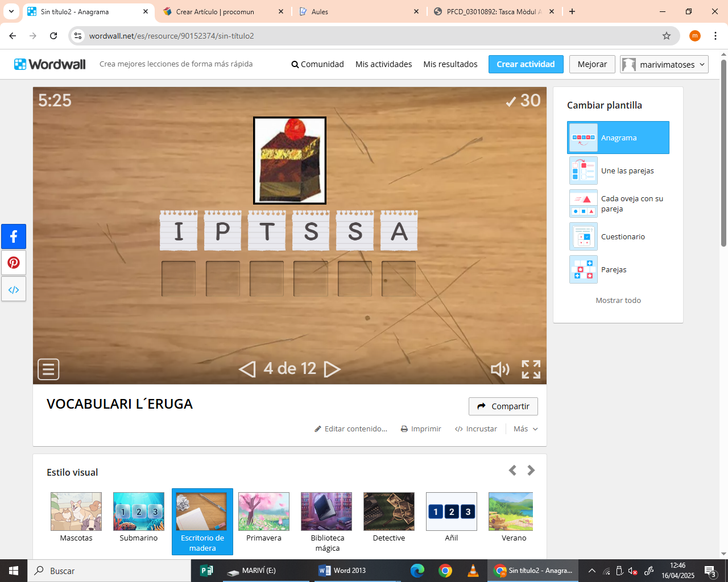Advance to next anagram question arrow
728x582 pixels.
pyautogui.click(x=332, y=369)
